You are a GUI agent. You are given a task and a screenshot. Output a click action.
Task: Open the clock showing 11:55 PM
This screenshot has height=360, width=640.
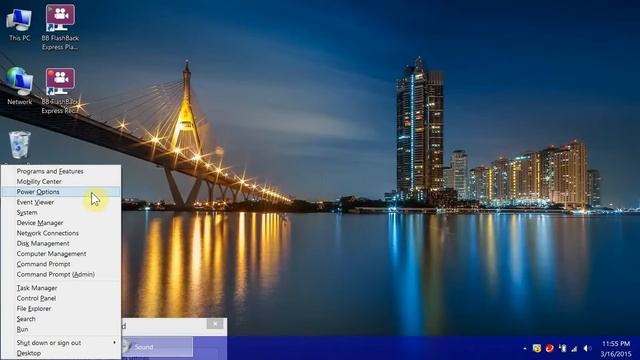(x=616, y=349)
